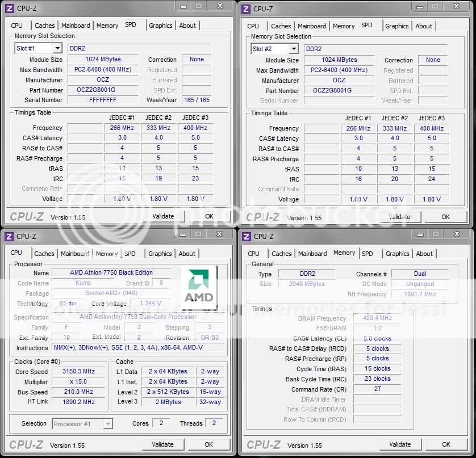Click Validate in the DRAM timings window
Image resolution: width=476 pixels, height=458 pixels.
point(400,444)
